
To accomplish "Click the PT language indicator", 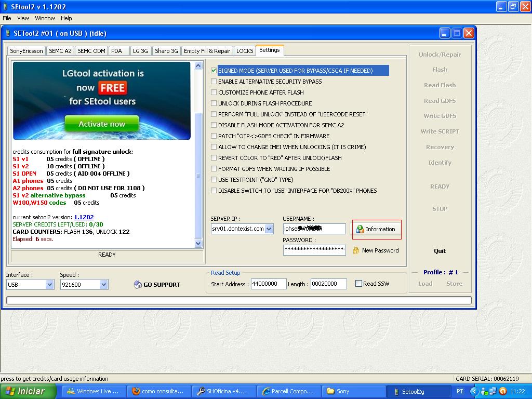I will [x=460, y=391].
